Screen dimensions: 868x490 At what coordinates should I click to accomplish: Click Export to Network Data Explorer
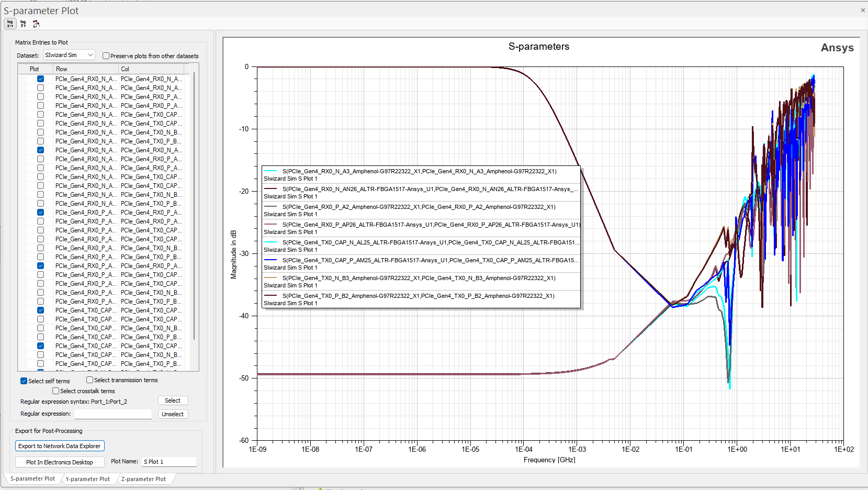pos(59,446)
